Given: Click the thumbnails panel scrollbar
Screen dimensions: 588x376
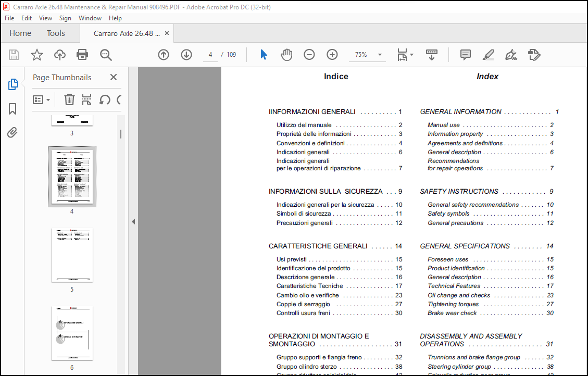Looking at the screenshot, I should point(120,134).
